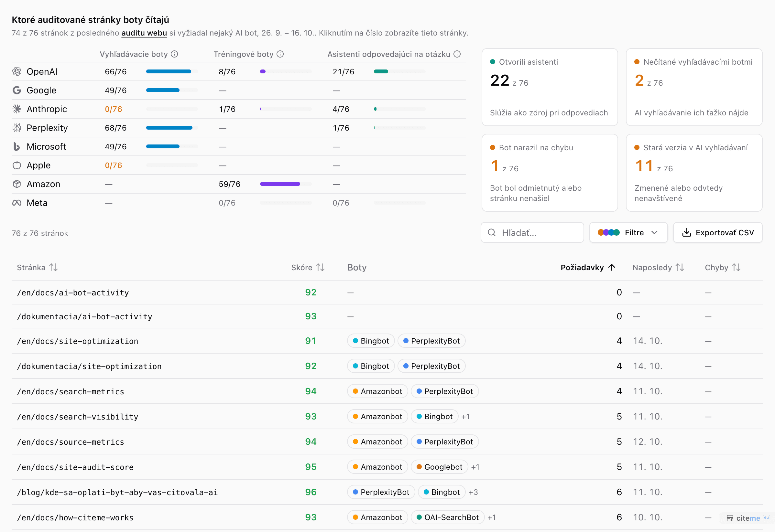This screenshot has width=775, height=532.
Task: Click +1 in search-visibility row
Action: (465, 417)
